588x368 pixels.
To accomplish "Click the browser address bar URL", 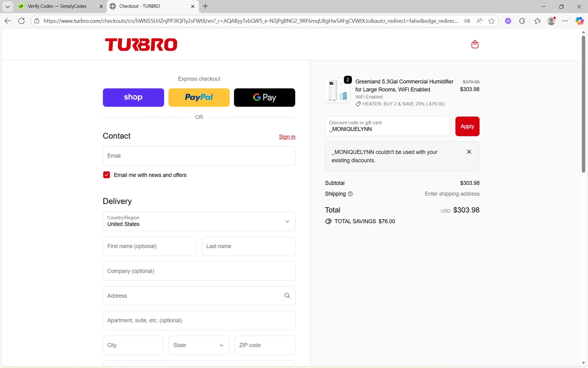I will 251,21.
